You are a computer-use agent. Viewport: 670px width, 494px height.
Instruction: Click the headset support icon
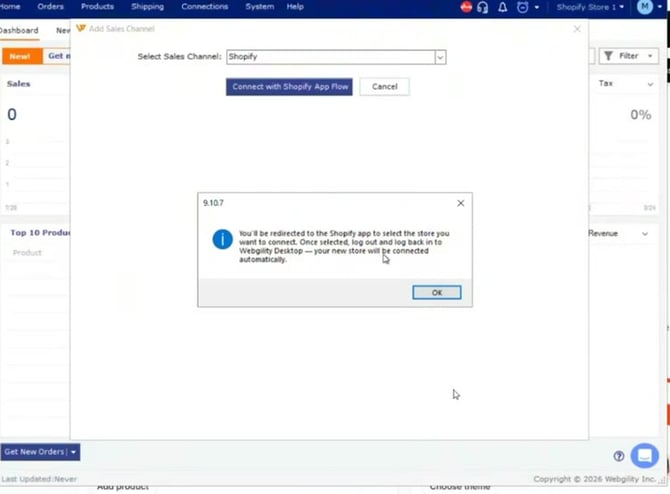483,7
